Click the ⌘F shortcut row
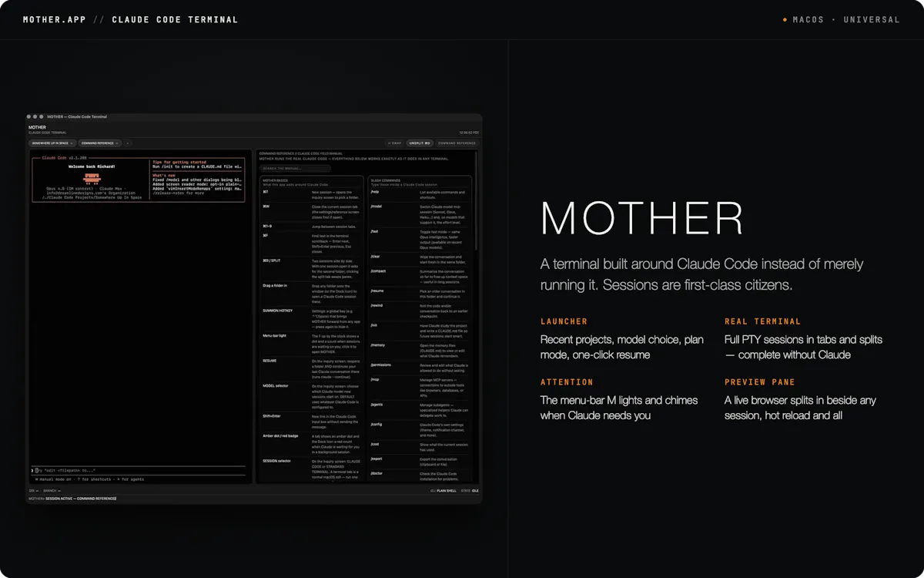924x578 pixels. click(312, 244)
